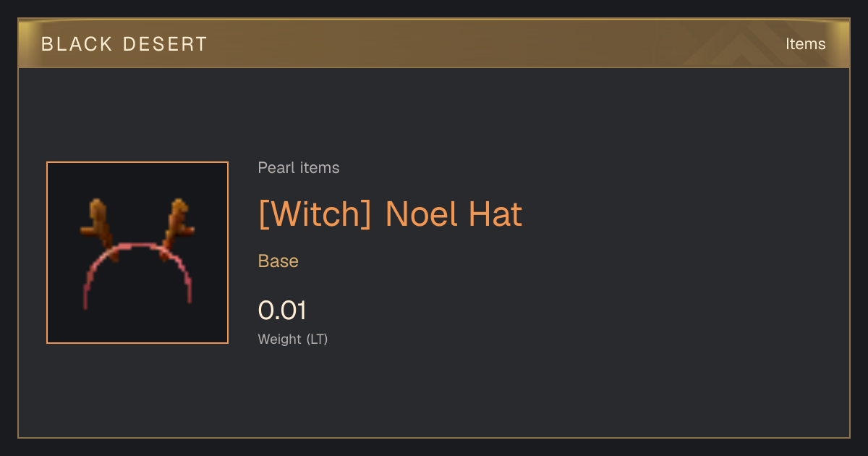Image resolution: width=868 pixels, height=456 pixels.
Task: Select the Pearl items category label
Action: 299,168
